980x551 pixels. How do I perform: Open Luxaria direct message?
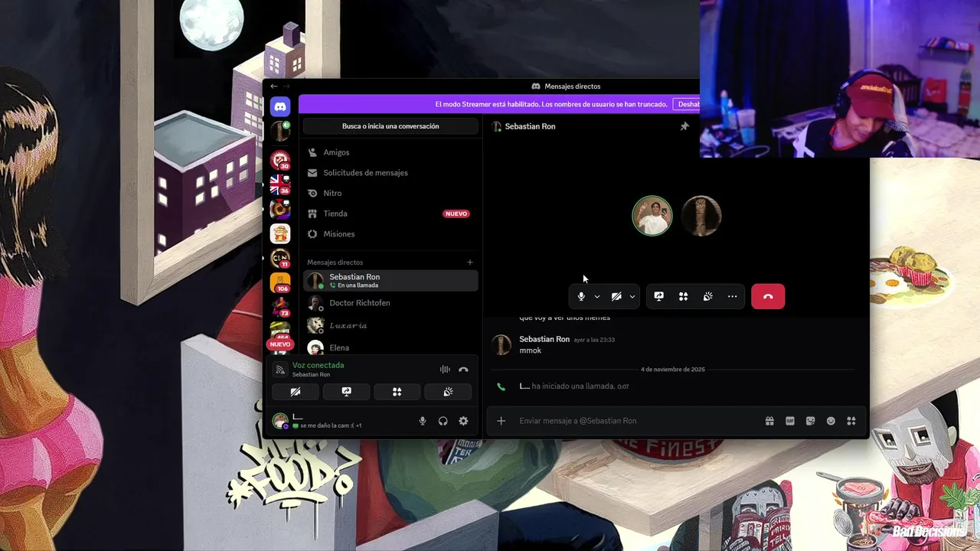point(390,325)
